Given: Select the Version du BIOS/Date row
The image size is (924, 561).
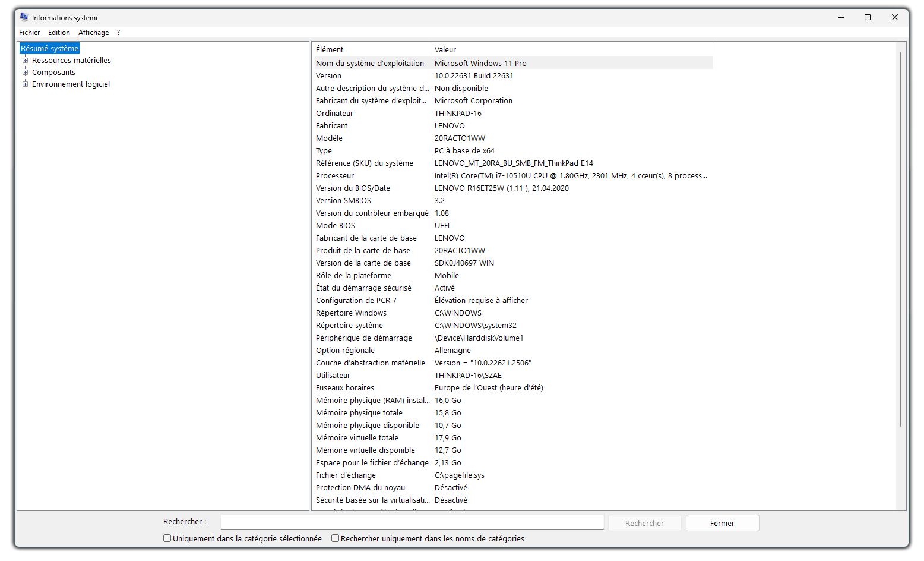Looking at the screenshot, I should tap(513, 188).
